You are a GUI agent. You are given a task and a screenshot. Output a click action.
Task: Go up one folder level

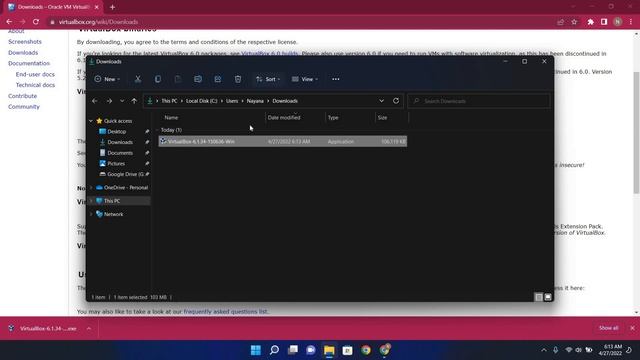[134, 101]
